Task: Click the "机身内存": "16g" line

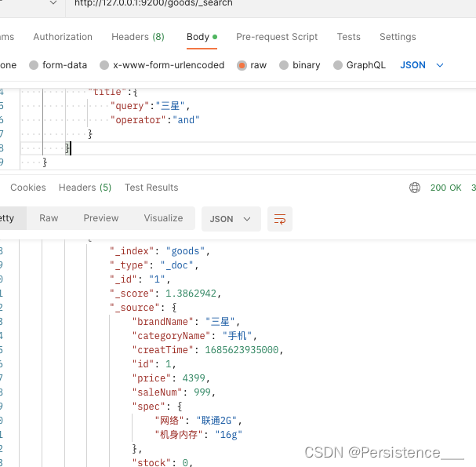Action: tap(198, 435)
